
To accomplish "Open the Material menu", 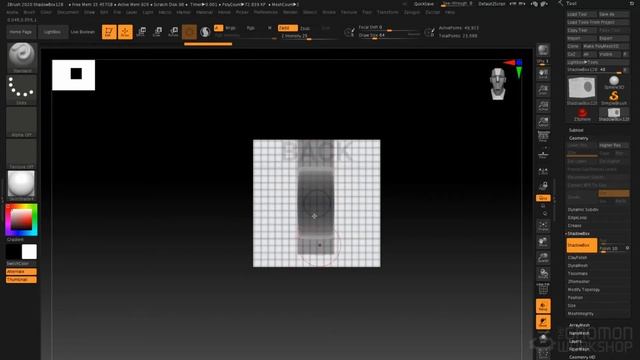I will 204,12.
